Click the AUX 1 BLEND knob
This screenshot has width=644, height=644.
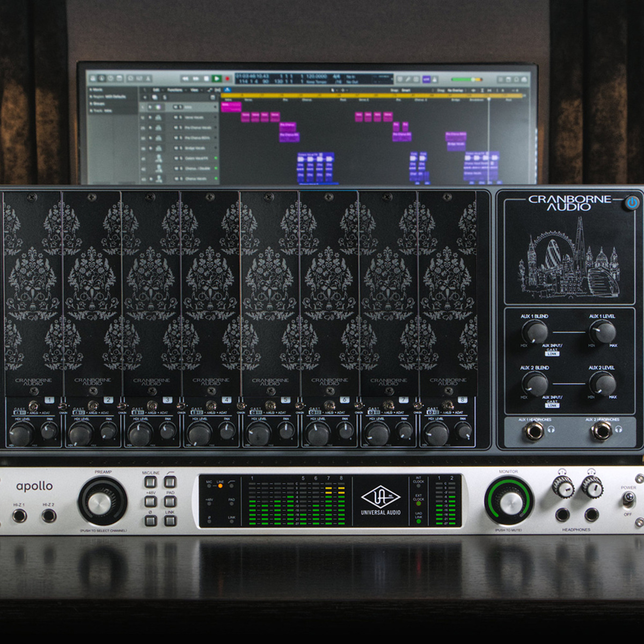pyautogui.click(x=535, y=333)
